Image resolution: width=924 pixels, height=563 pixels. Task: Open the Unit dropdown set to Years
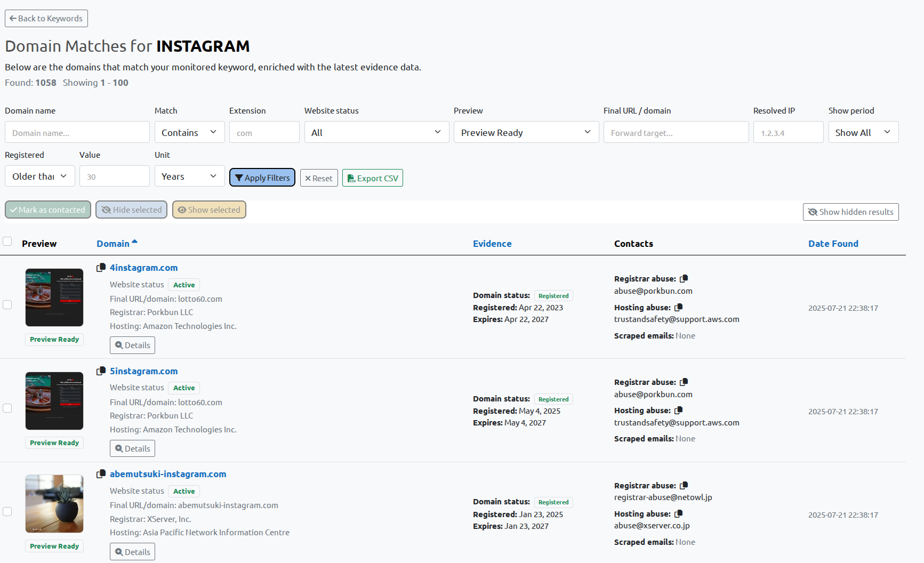tap(189, 176)
